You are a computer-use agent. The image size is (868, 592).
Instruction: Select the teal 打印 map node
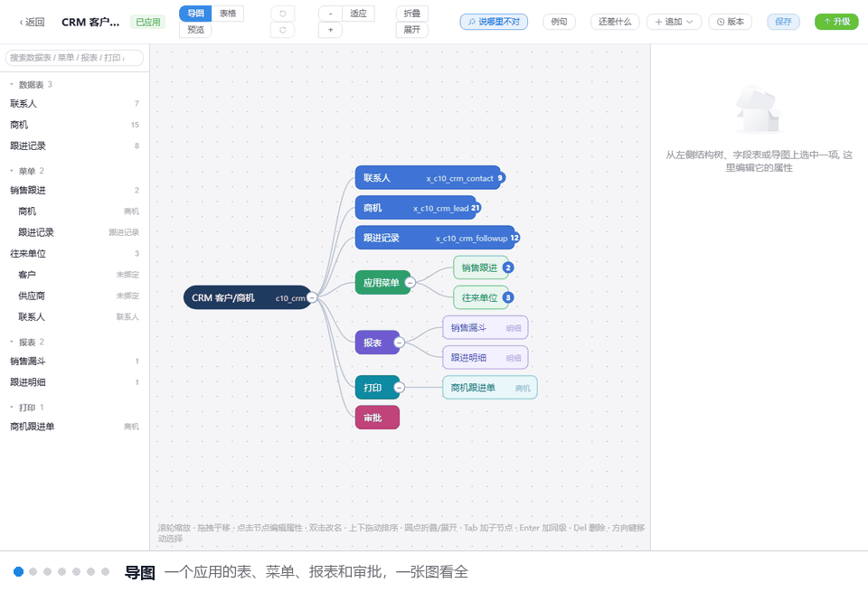pyautogui.click(x=377, y=388)
